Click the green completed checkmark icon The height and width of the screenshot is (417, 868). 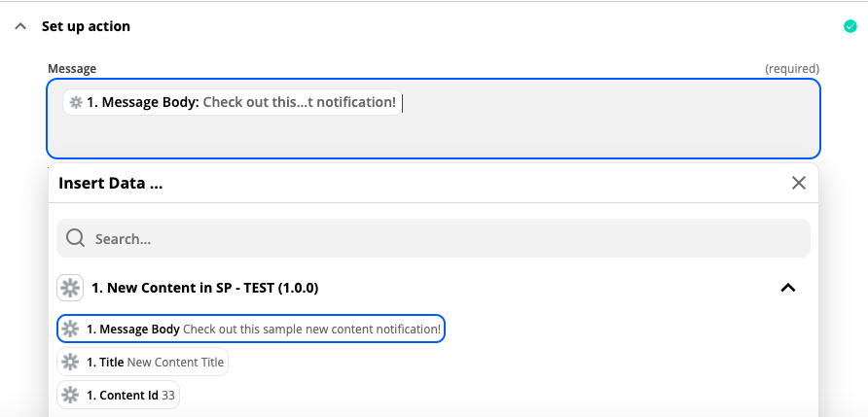point(850,26)
